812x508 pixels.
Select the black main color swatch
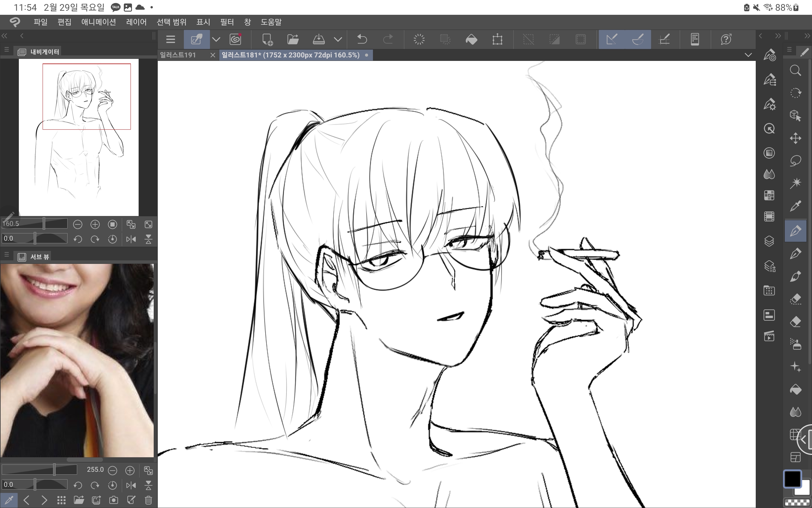[792, 478]
